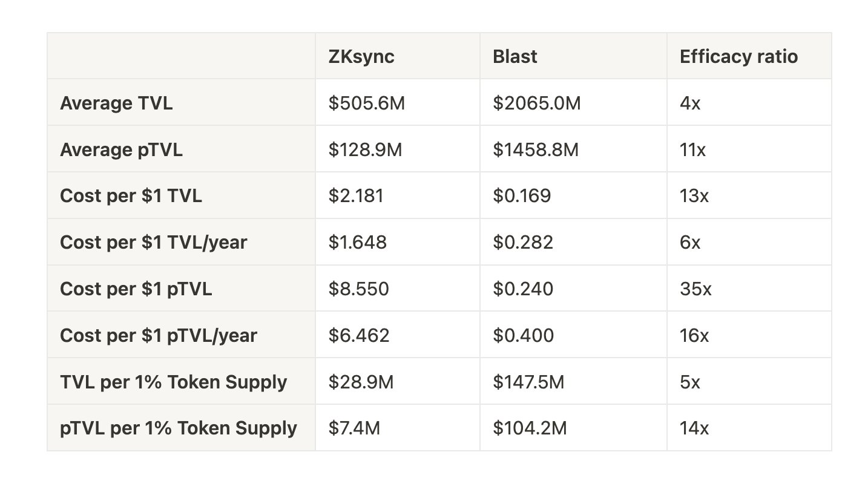
Task: Select the Cost per $1 TVL/year label
Action: [x=153, y=242]
